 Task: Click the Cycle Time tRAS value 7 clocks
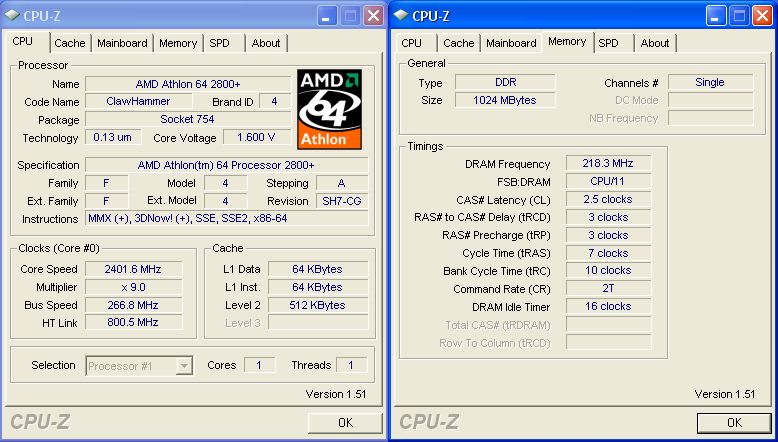[x=608, y=253]
